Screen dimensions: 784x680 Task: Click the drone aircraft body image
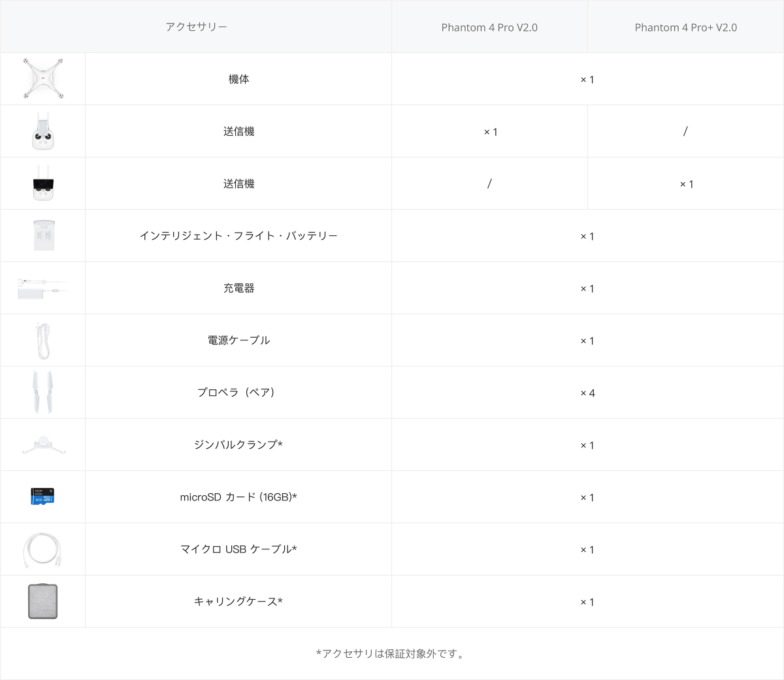point(43,79)
